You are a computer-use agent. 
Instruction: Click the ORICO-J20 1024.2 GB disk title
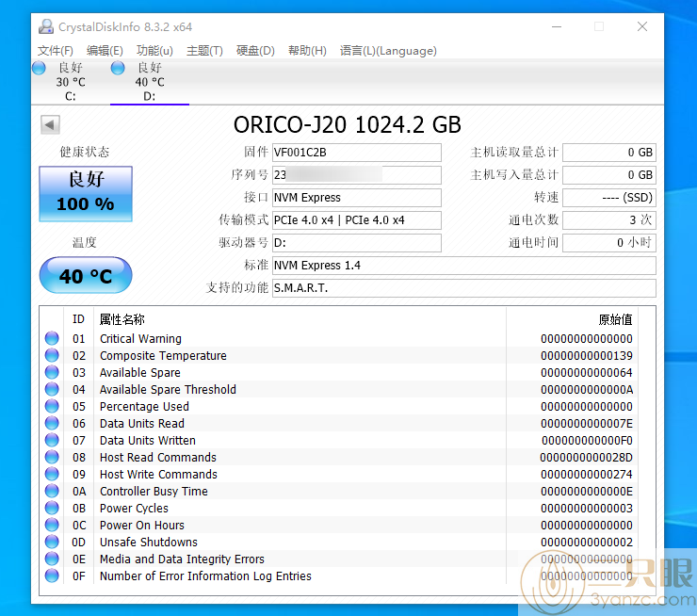click(x=348, y=125)
